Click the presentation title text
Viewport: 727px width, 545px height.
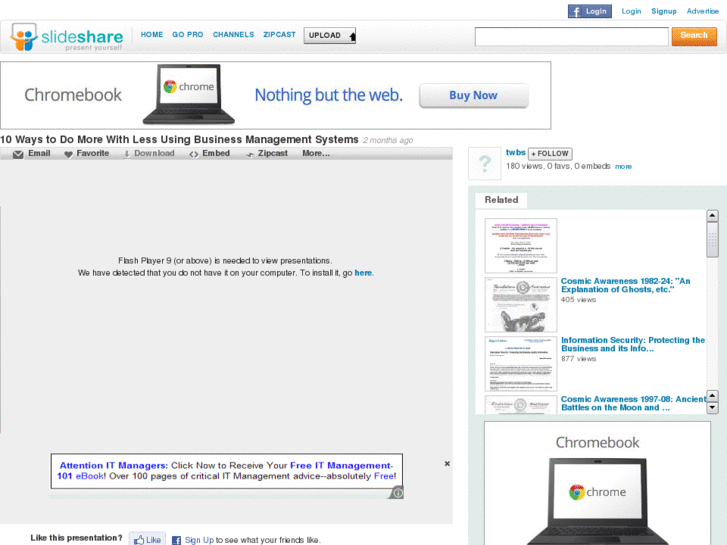179,140
